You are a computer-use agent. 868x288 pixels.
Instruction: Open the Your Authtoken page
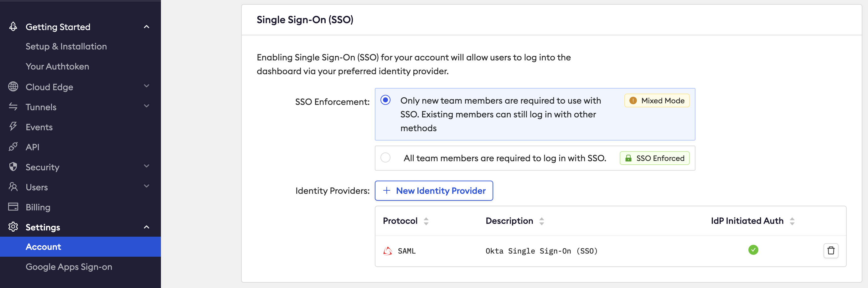[57, 66]
